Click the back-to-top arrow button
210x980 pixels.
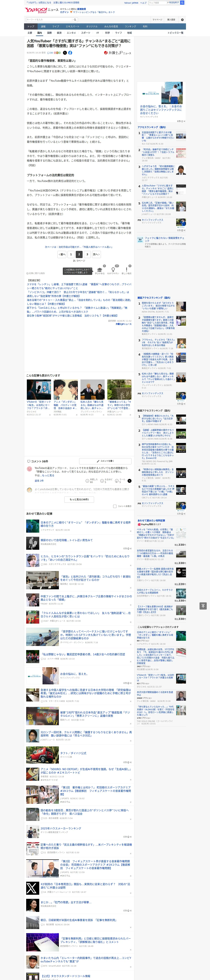coord(203,606)
